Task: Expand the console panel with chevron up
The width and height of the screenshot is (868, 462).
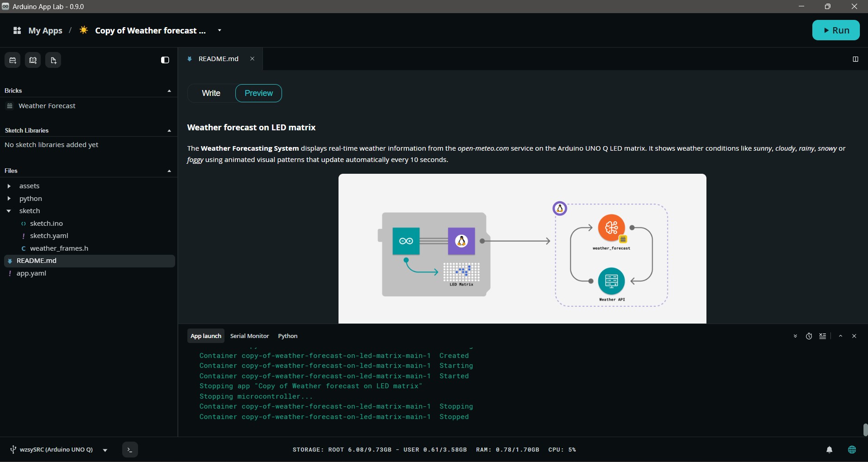Action: click(x=840, y=336)
